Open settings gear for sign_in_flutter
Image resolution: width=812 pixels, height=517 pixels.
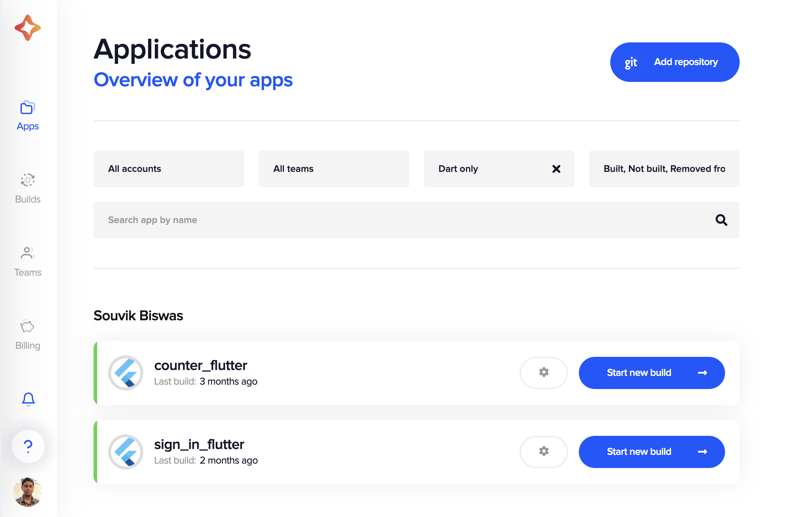544,452
